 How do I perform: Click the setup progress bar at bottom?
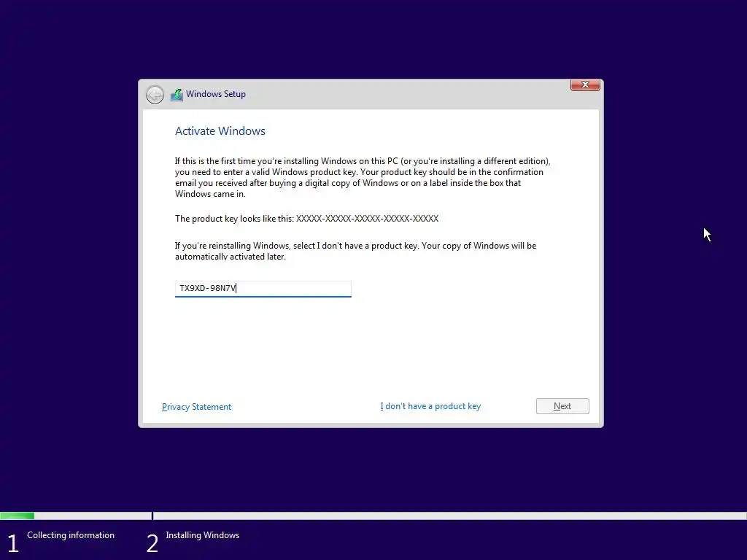(373, 516)
